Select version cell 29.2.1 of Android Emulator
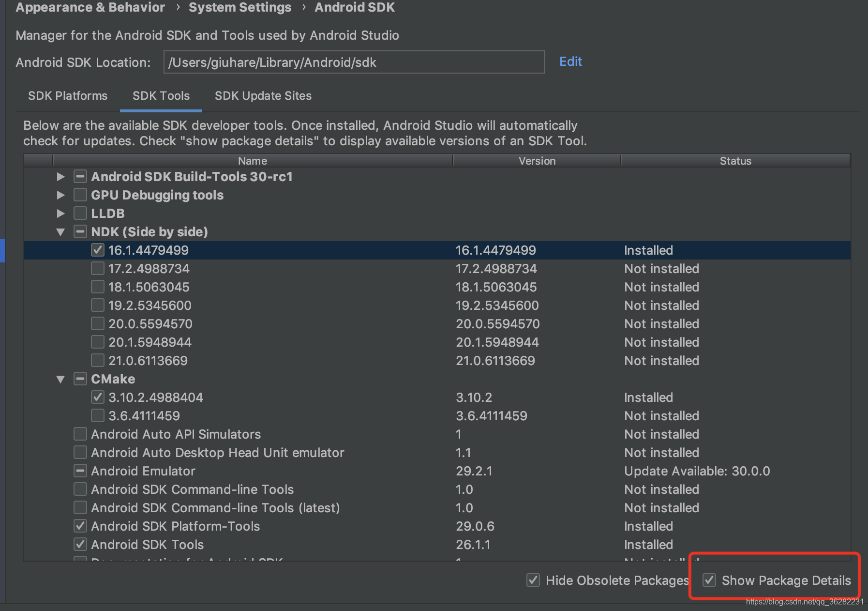 click(474, 471)
